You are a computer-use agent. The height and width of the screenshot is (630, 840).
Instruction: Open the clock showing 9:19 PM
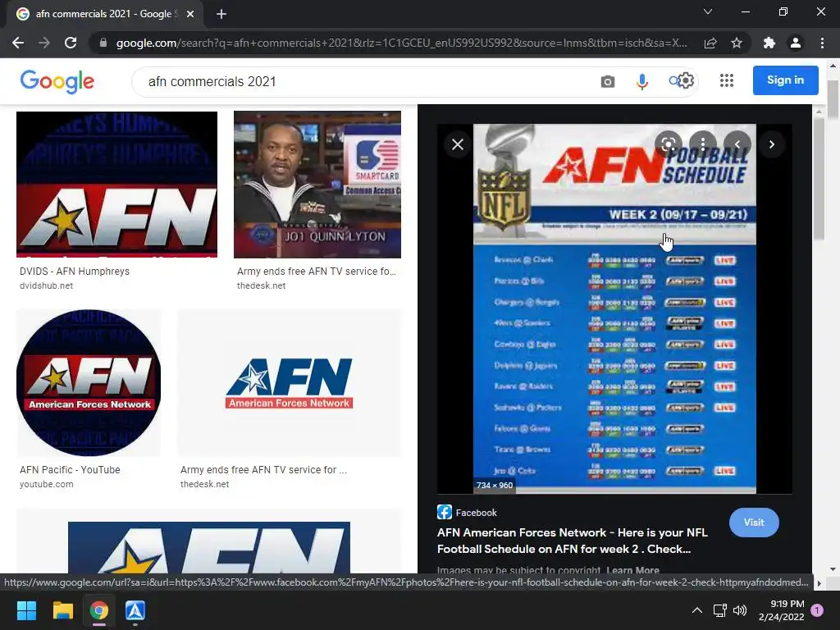[x=782, y=610]
